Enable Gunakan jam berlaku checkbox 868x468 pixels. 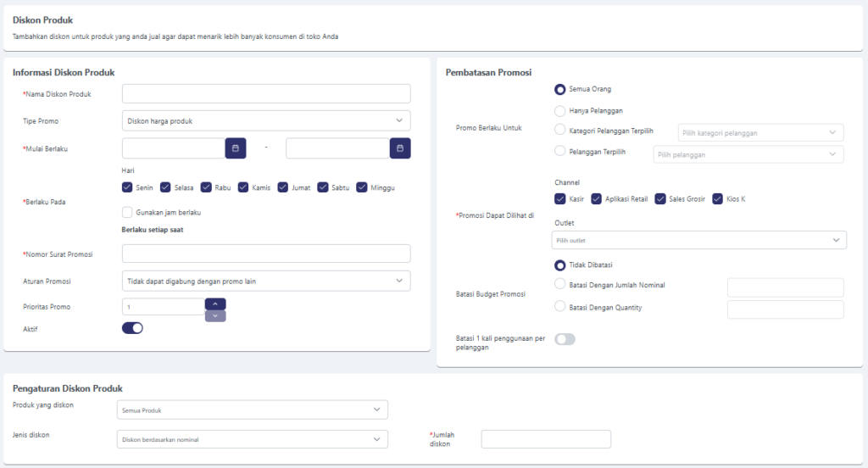coord(128,212)
